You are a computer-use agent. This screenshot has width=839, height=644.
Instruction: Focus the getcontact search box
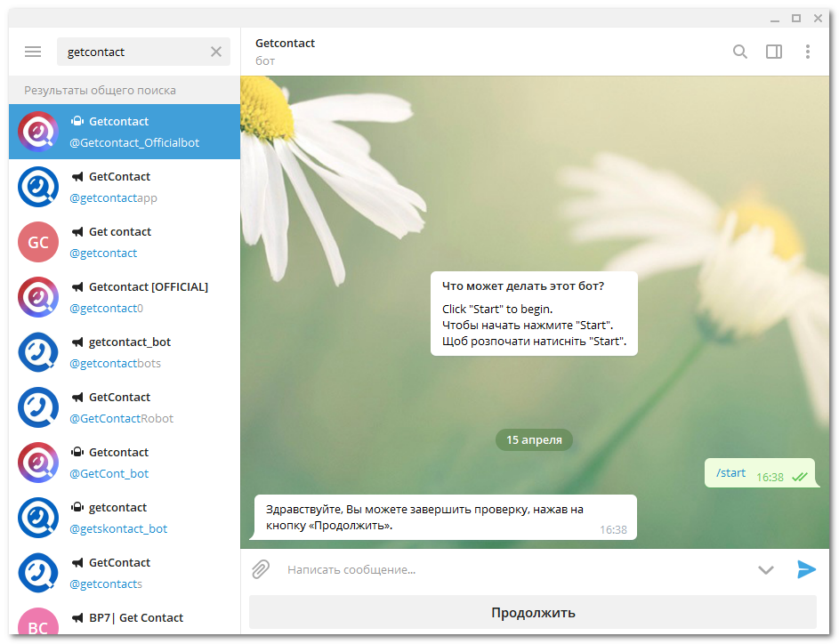[x=133, y=52]
